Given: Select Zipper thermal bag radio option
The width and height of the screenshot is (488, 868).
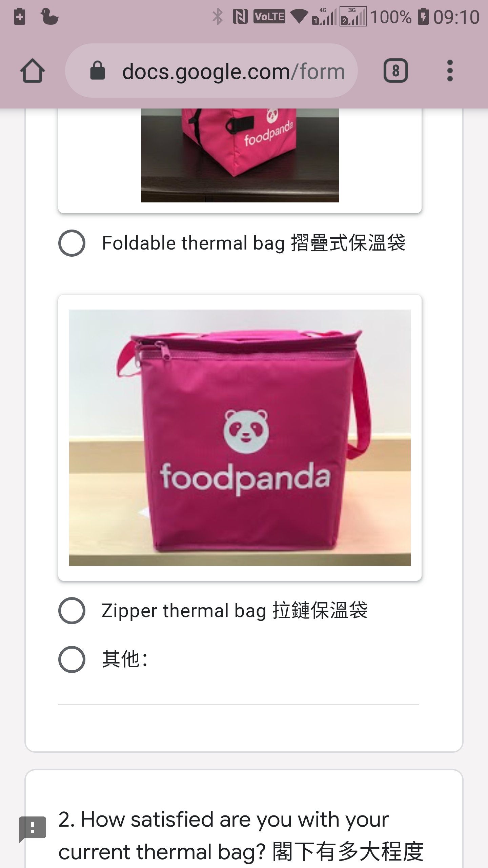Looking at the screenshot, I should pyautogui.click(x=72, y=611).
